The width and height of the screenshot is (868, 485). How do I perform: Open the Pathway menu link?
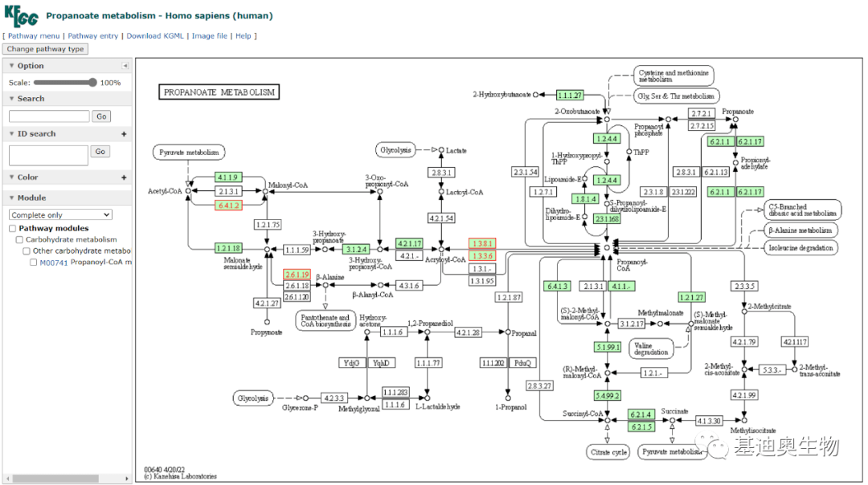point(34,36)
